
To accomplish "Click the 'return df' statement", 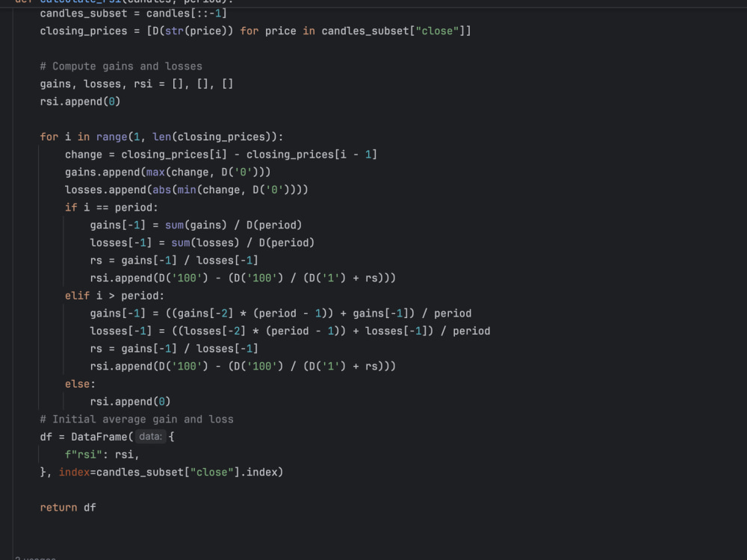I will [68, 508].
